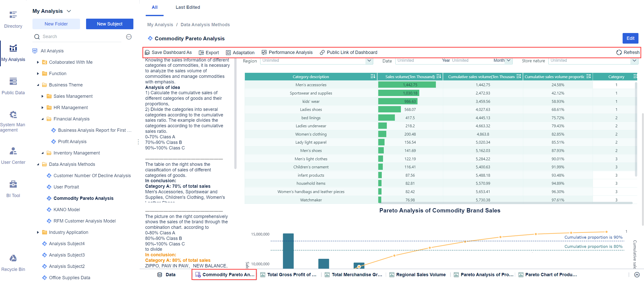Click the Refresh icon in toolbar
The height and width of the screenshot is (283, 644).
(619, 52)
